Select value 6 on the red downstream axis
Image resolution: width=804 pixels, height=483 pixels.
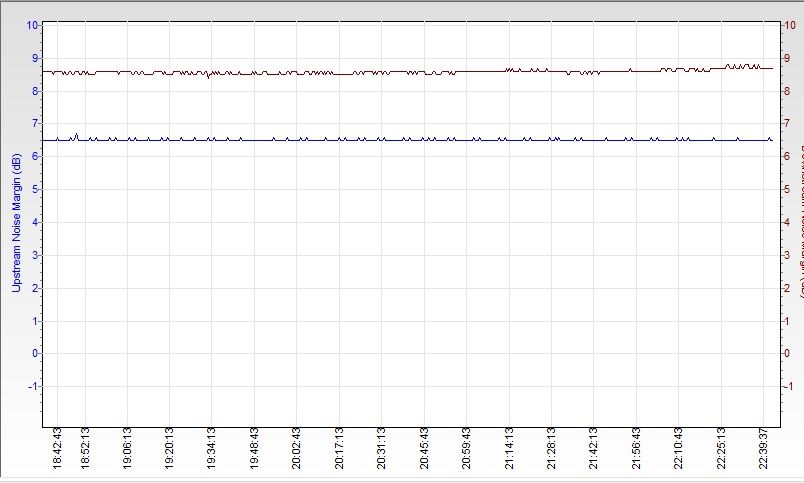pyautogui.click(x=788, y=156)
